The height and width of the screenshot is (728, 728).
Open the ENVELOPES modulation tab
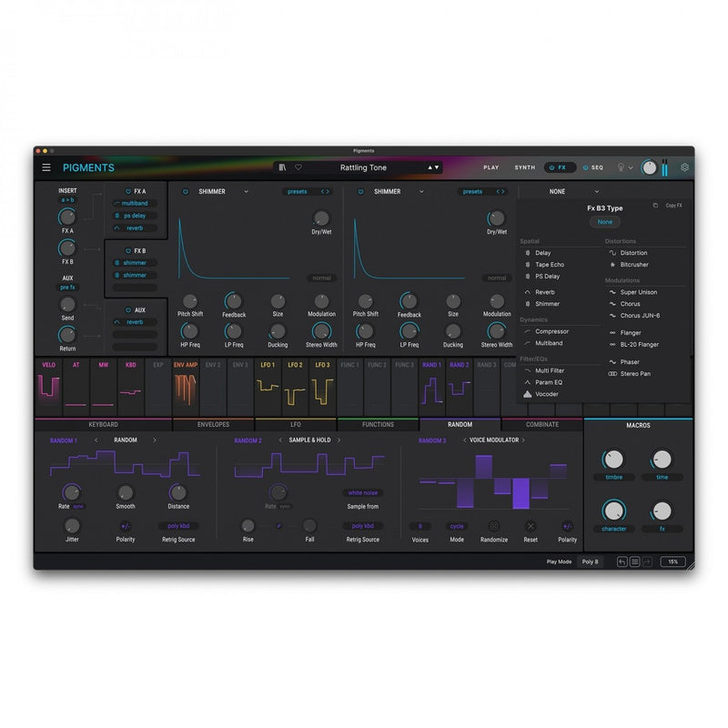coord(212,423)
